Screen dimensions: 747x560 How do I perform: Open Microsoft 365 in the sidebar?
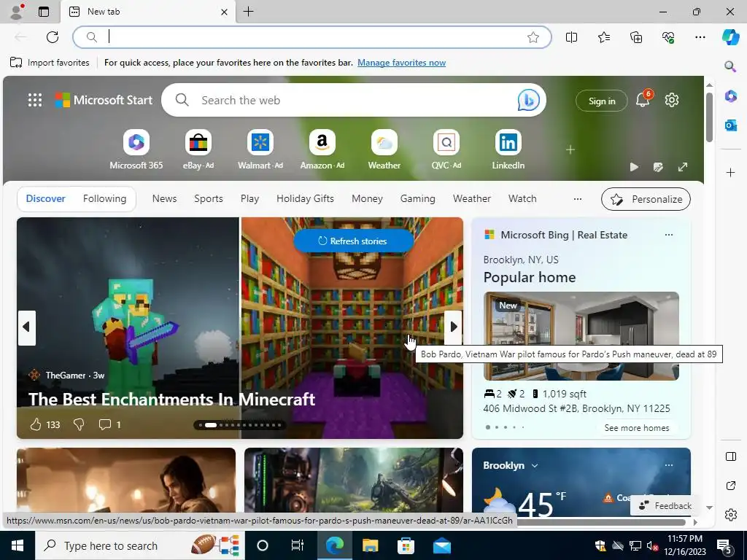point(730,96)
